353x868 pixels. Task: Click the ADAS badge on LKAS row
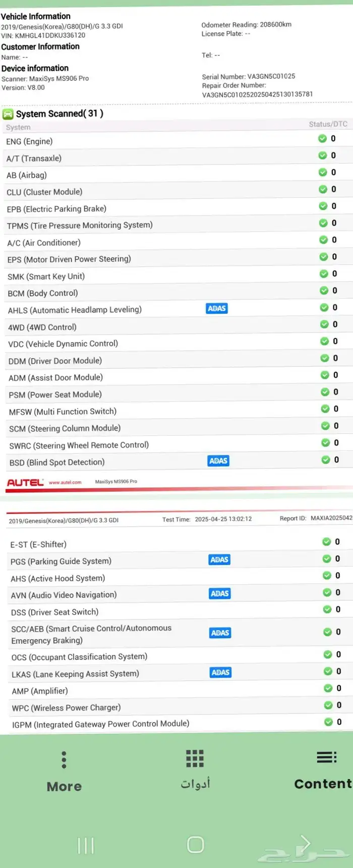coord(221,672)
